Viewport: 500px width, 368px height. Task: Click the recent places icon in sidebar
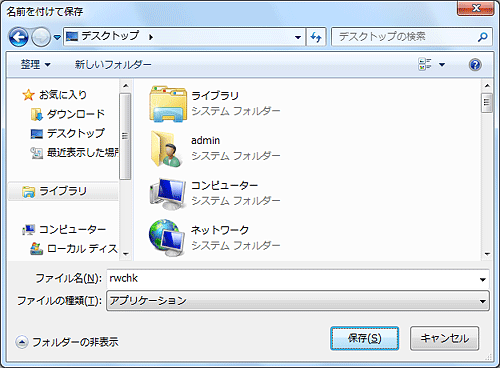coord(37,153)
